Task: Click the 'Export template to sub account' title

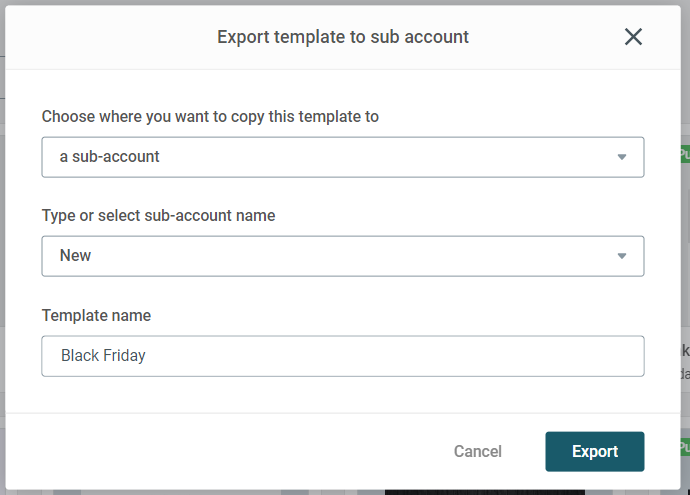Action: coord(343,37)
